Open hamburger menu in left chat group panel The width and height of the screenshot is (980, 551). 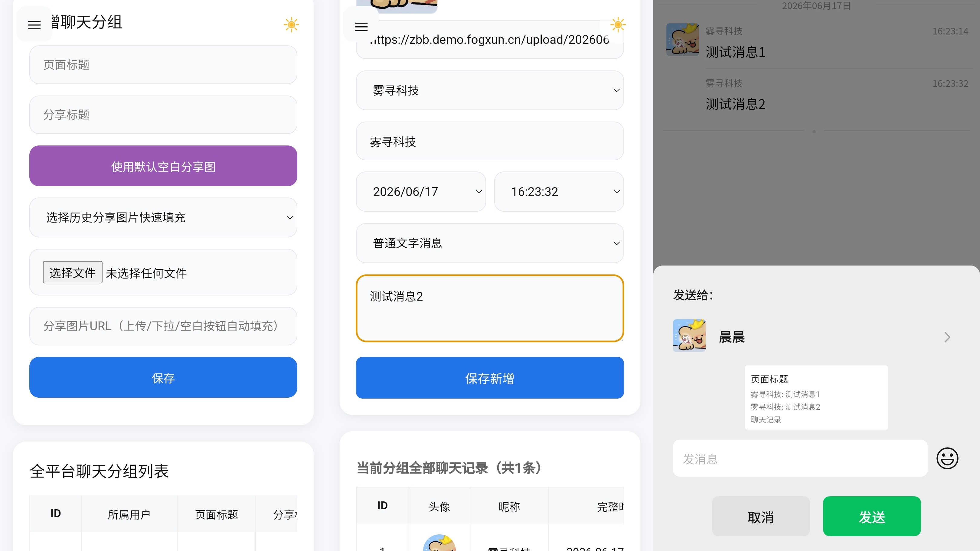tap(34, 25)
